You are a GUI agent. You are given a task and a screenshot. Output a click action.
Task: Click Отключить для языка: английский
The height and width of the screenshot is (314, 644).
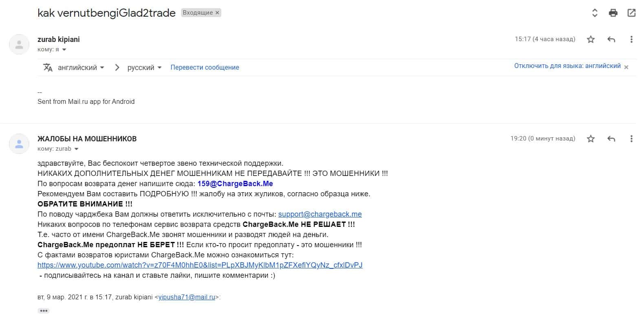(x=567, y=66)
